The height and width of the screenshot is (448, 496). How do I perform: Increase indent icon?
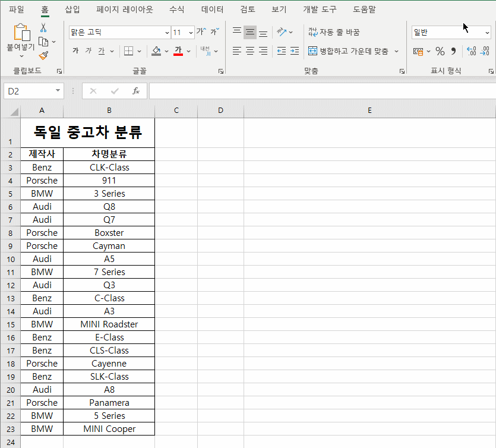[x=294, y=51]
